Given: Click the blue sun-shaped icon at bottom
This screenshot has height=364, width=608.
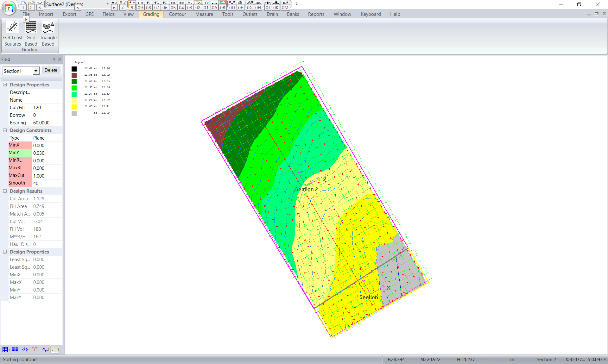Looking at the screenshot, I should point(25,349).
